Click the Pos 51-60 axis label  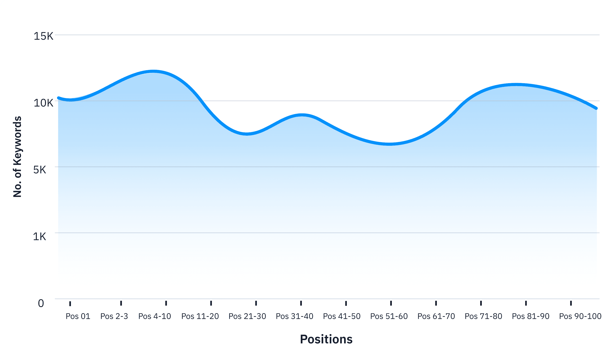pyautogui.click(x=389, y=316)
